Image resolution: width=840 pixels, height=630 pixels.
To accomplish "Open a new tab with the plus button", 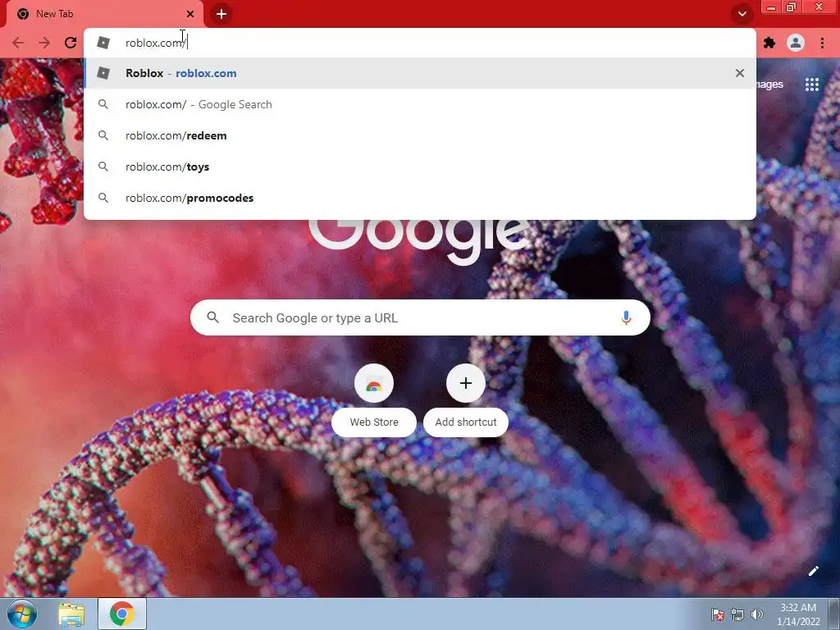I will tap(221, 14).
